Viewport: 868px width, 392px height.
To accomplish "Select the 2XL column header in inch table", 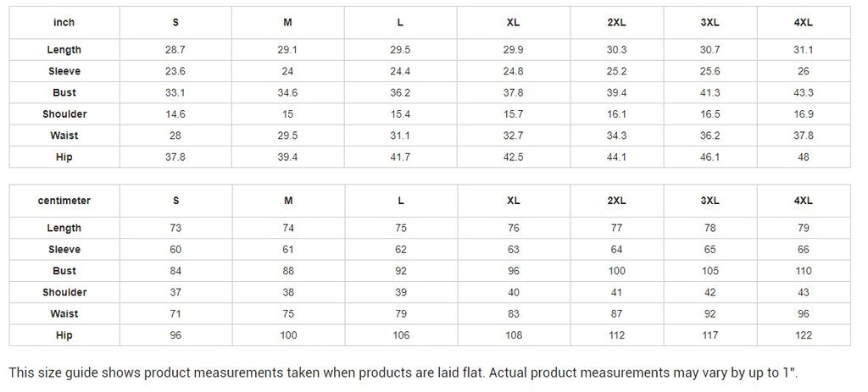I will 616,22.
